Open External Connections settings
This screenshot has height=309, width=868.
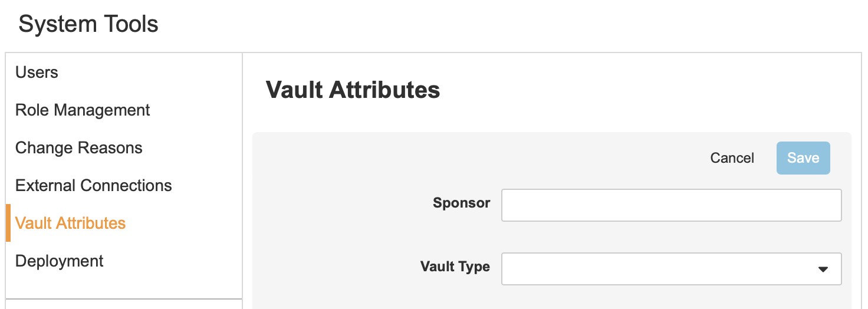pos(94,186)
